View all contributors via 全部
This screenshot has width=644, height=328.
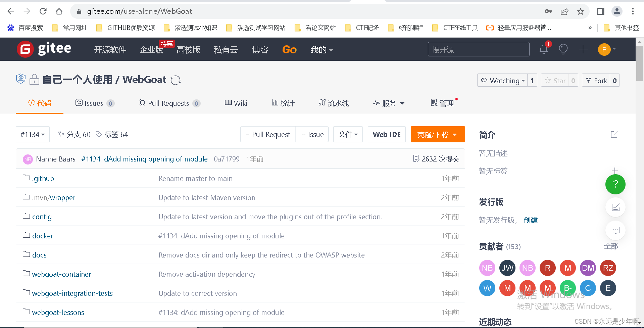611,246
